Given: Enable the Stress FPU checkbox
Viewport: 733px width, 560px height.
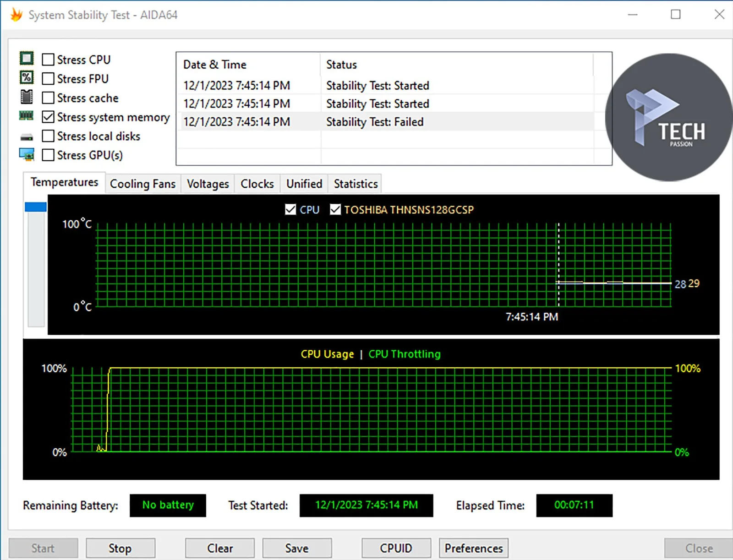Looking at the screenshot, I should coord(48,79).
